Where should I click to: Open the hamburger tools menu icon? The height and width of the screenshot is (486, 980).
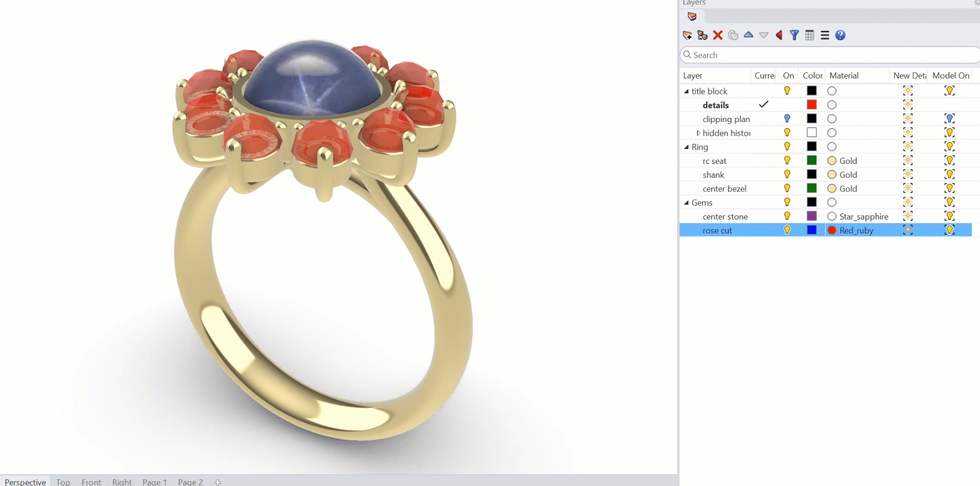[825, 35]
